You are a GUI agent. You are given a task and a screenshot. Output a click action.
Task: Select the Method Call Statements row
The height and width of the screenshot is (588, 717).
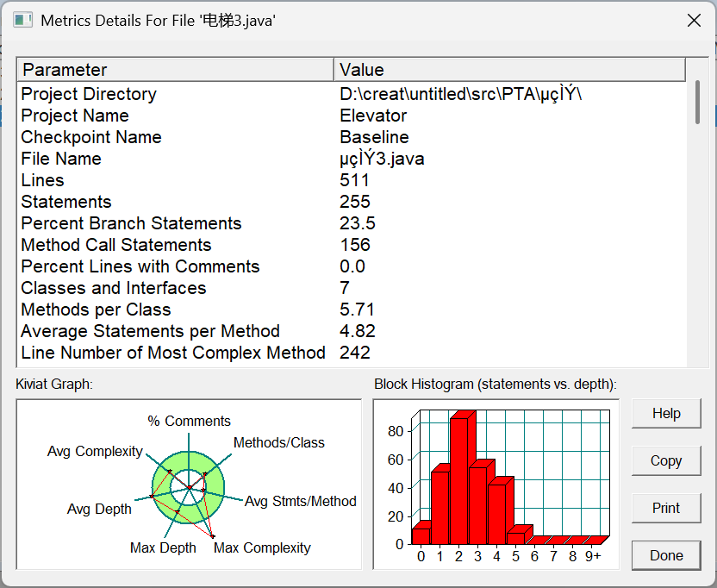pos(352,245)
